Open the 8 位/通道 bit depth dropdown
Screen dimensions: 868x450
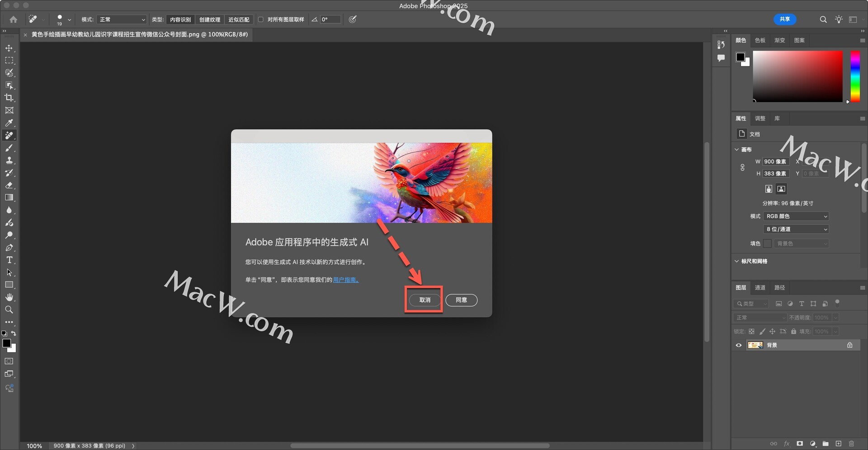pos(796,230)
